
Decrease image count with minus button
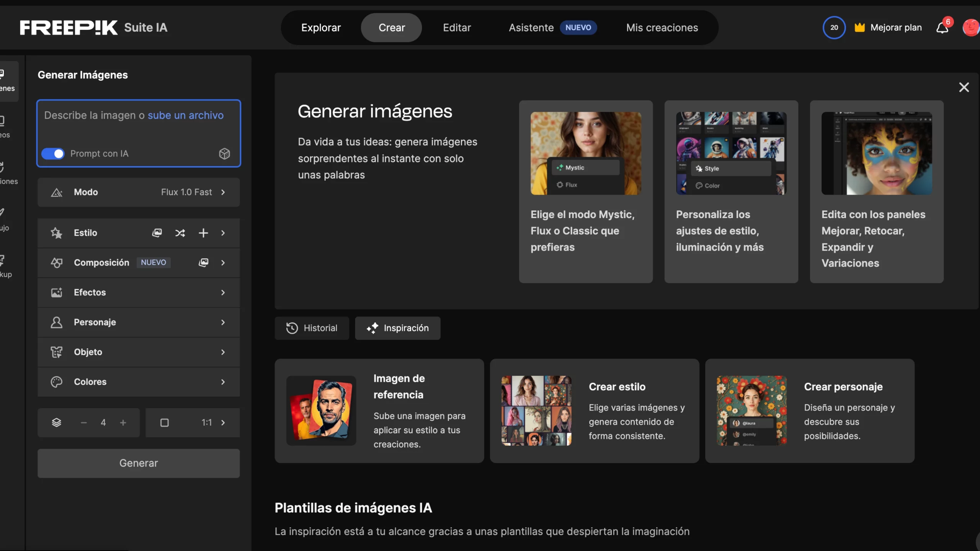[x=84, y=422]
